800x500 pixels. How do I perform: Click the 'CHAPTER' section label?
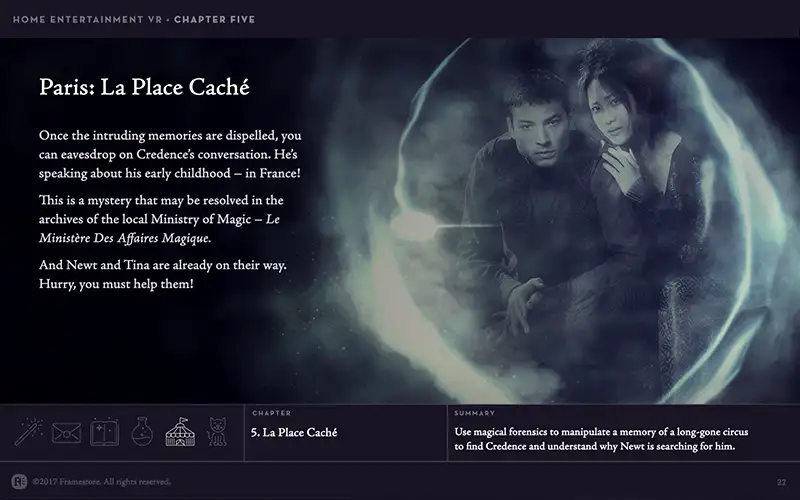(x=271, y=413)
